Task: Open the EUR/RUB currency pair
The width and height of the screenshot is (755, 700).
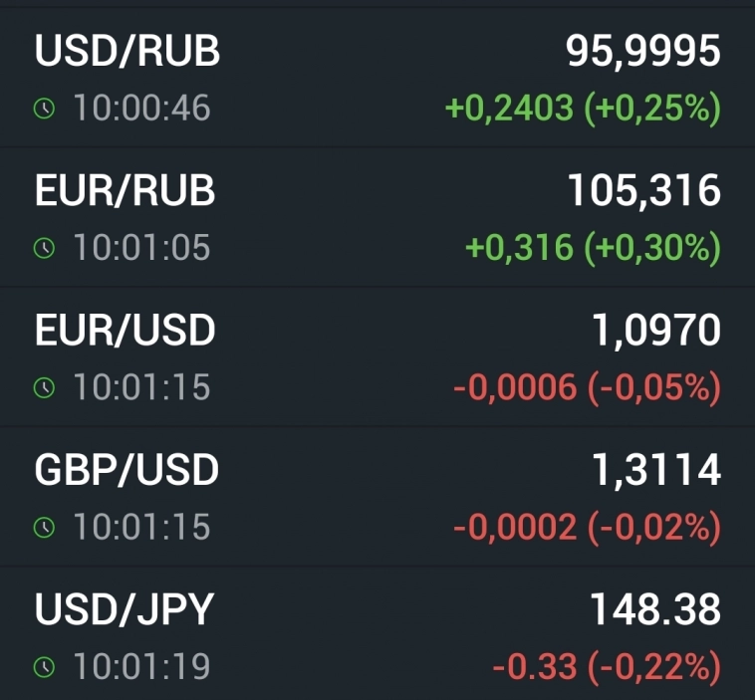Action: [x=126, y=190]
